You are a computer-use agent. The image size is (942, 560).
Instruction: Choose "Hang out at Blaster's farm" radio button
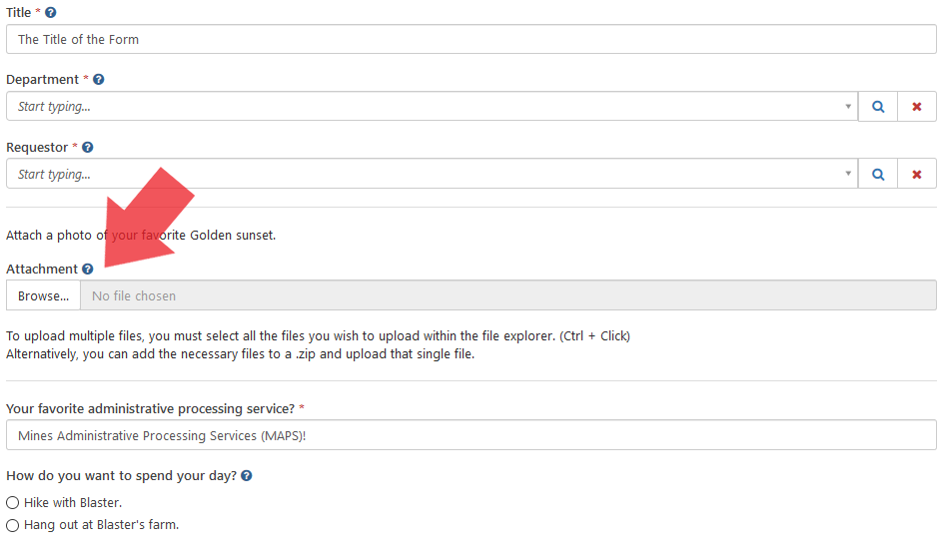point(13,525)
